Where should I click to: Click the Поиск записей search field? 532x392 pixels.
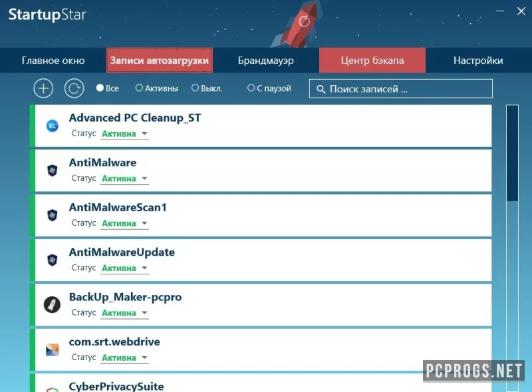pos(401,89)
